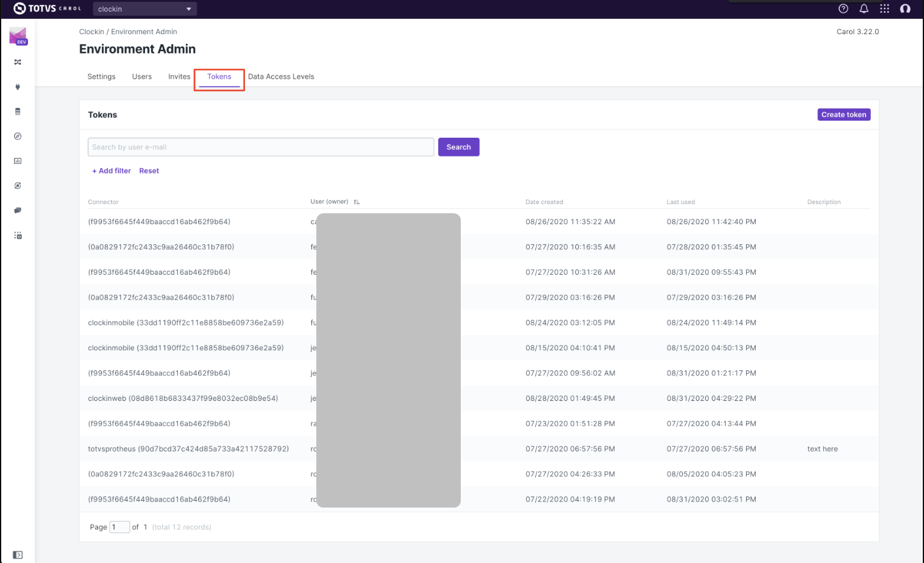Click last used 08/31/2020 04:29:22 PM
Image resolution: width=924 pixels, height=563 pixels.
point(711,398)
